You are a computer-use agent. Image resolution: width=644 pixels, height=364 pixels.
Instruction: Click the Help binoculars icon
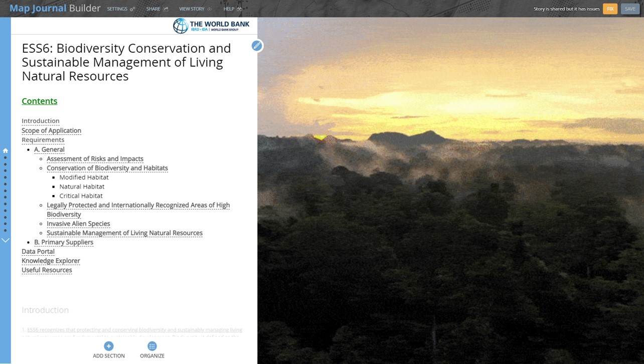[240, 9]
